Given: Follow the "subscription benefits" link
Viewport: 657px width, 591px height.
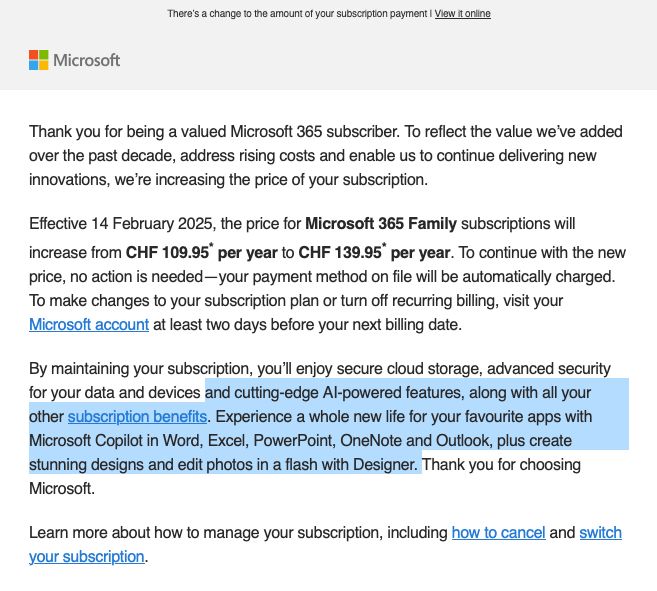Looking at the screenshot, I should point(137,416).
